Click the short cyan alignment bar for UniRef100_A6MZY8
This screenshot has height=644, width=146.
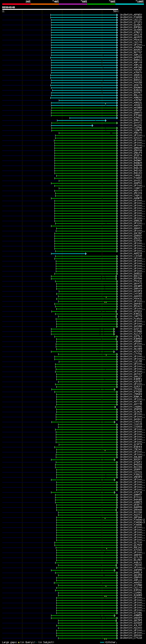pos(69,254)
